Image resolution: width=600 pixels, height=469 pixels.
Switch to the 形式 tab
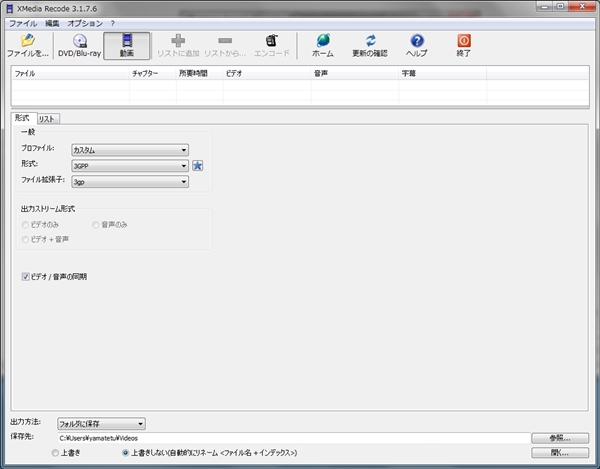tap(22, 118)
